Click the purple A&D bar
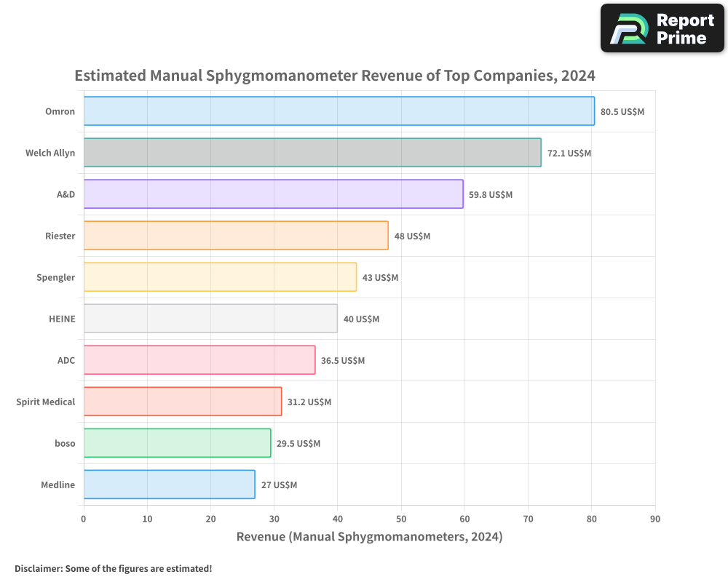Viewport: 728px width, 582px height. tap(274, 194)
